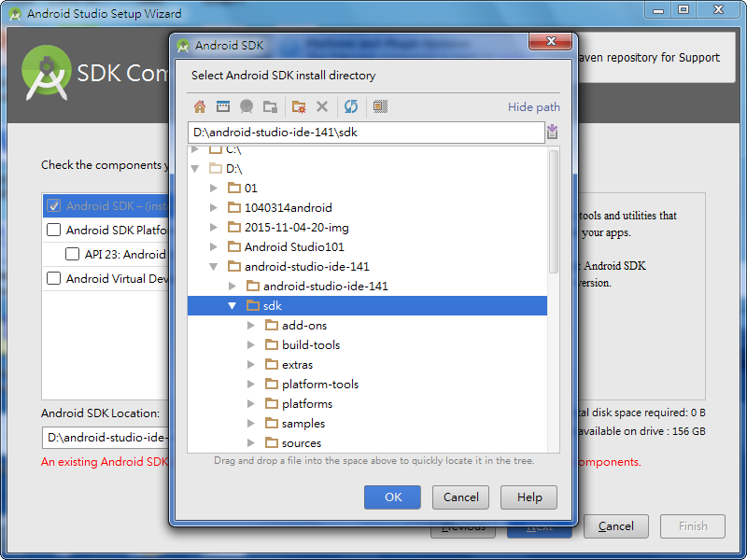
Task: Select the sdk folder row
Action: 367,306
